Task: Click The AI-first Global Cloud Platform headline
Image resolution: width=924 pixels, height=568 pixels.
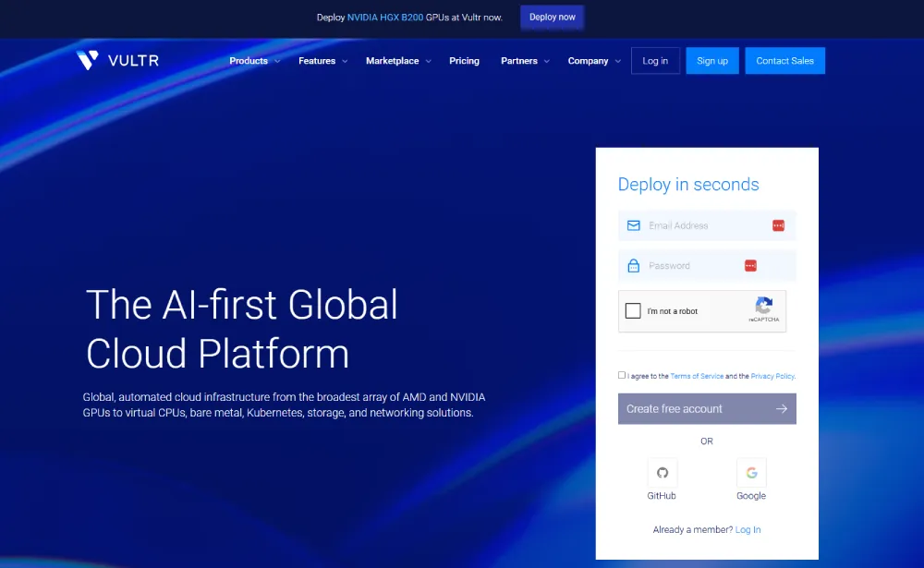Action: click(241, 329)
